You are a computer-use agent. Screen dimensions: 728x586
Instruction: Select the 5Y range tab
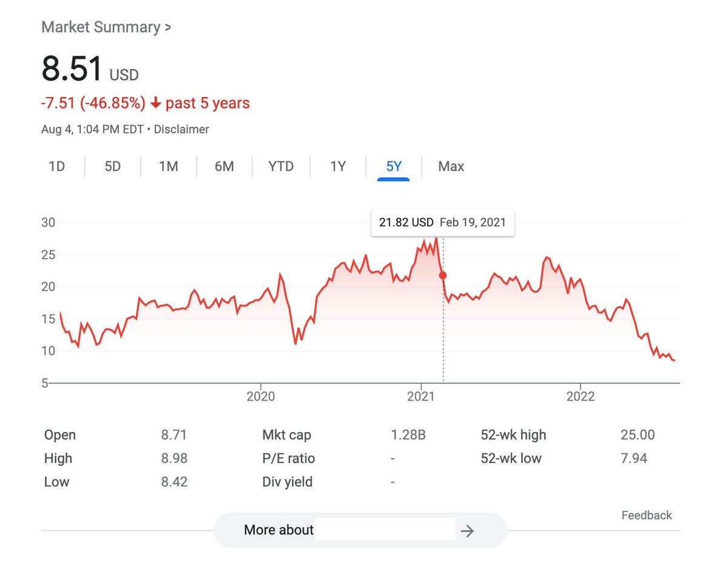tap(394, 166)
